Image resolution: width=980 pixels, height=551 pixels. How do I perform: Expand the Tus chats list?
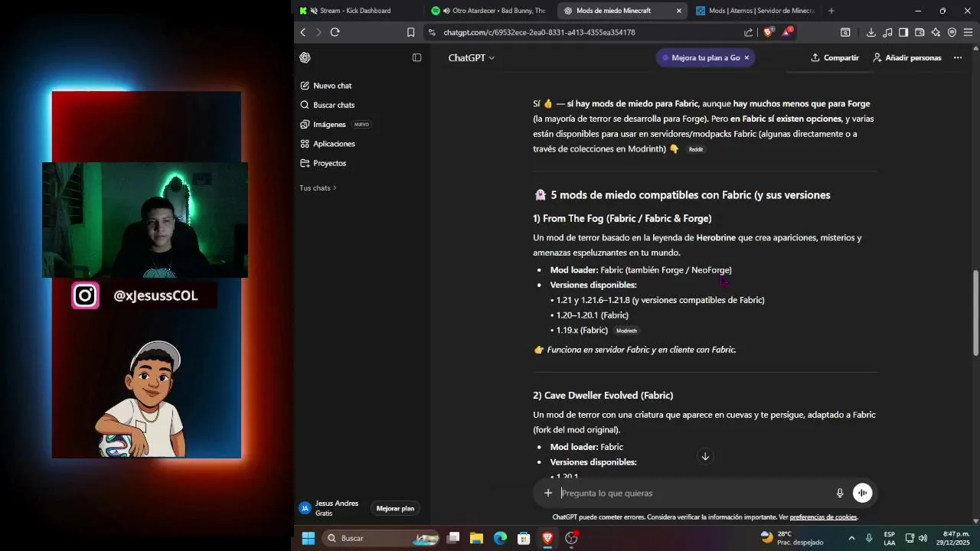click(318, 187)
